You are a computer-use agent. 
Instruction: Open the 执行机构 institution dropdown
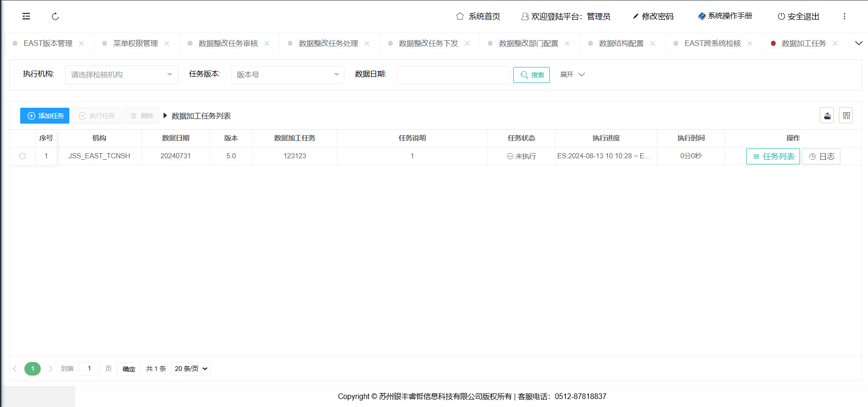(121, 75)
